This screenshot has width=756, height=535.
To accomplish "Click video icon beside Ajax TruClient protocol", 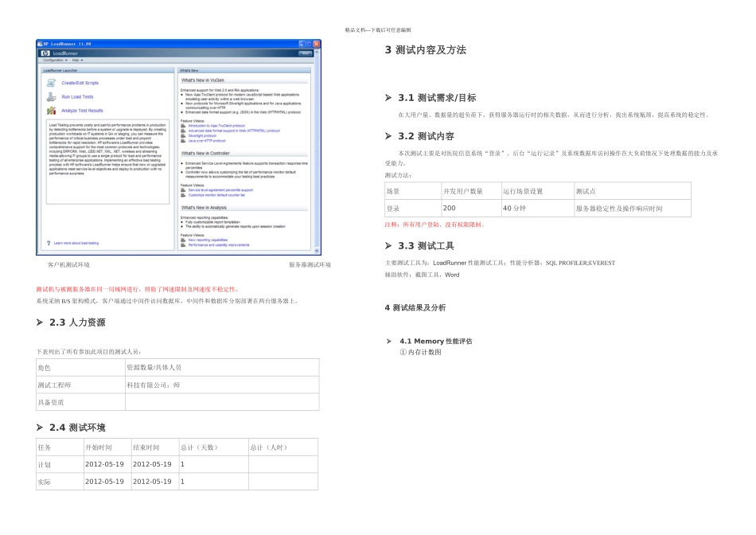I will tap(183, 126).
